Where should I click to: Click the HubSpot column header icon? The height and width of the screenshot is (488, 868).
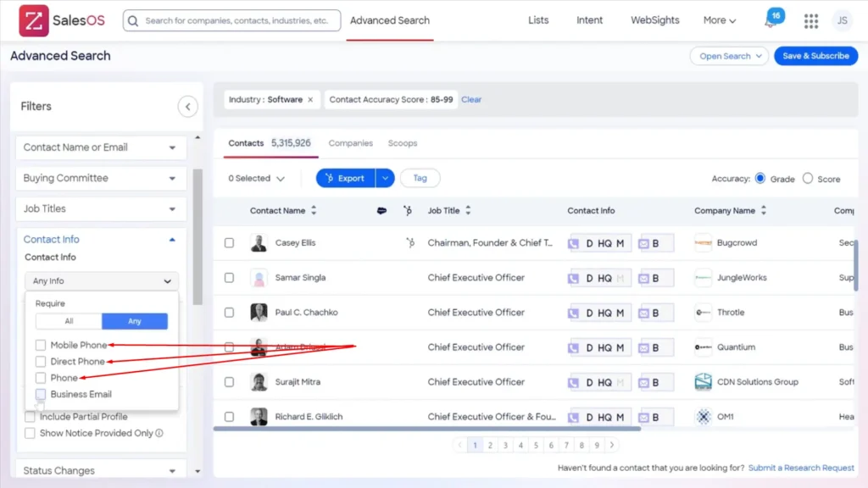(408, 210)
